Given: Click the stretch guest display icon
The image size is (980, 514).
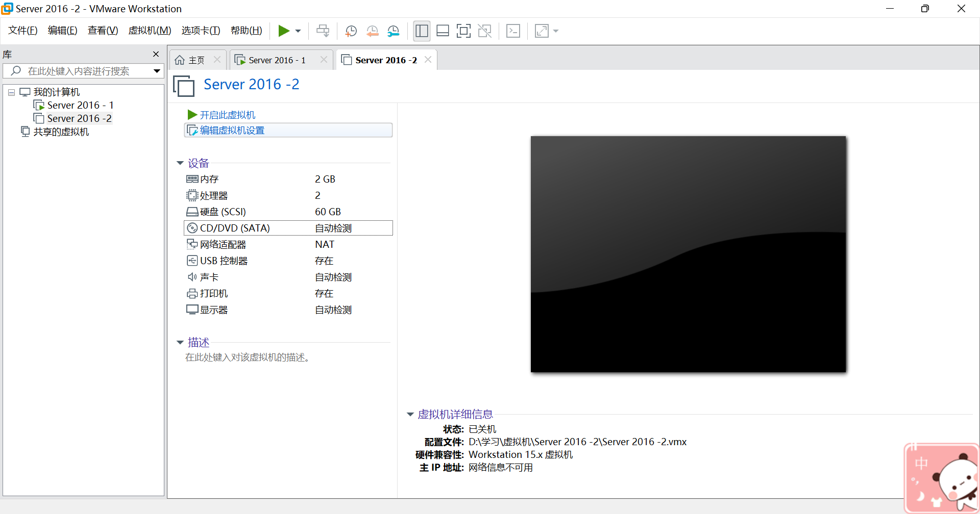Looking at the screenshot, I should coord(542,31).
